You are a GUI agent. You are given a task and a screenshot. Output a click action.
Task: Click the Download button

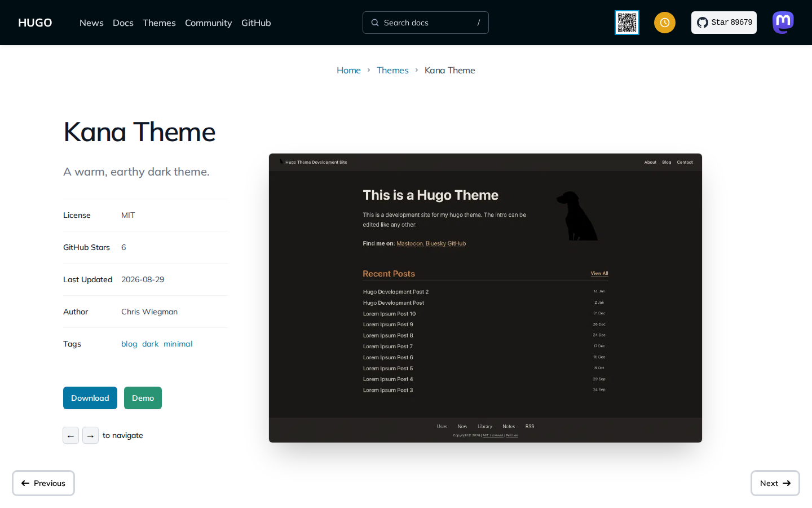90,398
